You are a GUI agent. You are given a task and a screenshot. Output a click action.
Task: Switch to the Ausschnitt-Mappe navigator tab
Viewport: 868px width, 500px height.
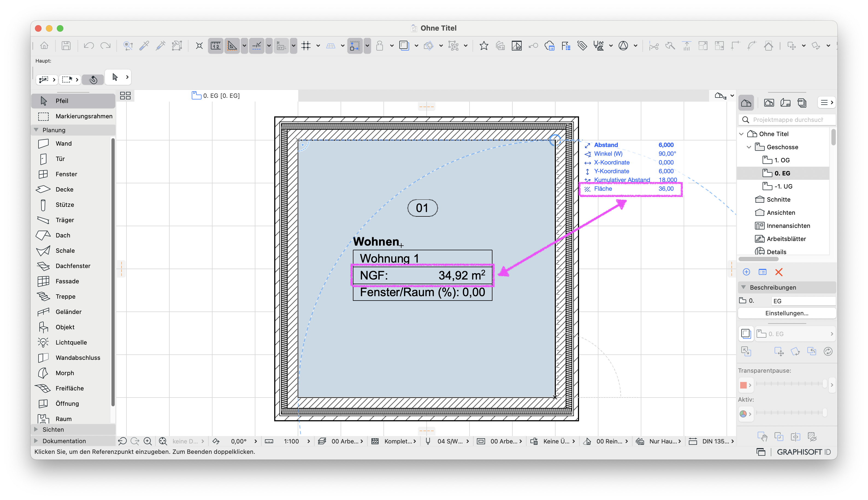pos(769,103)
